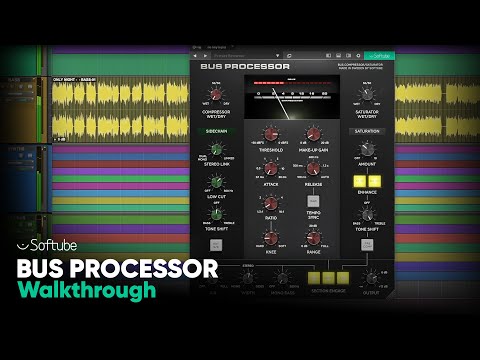Adjust the Knee knob
This screenshot has height=360, width=480.
pos(271,238)
